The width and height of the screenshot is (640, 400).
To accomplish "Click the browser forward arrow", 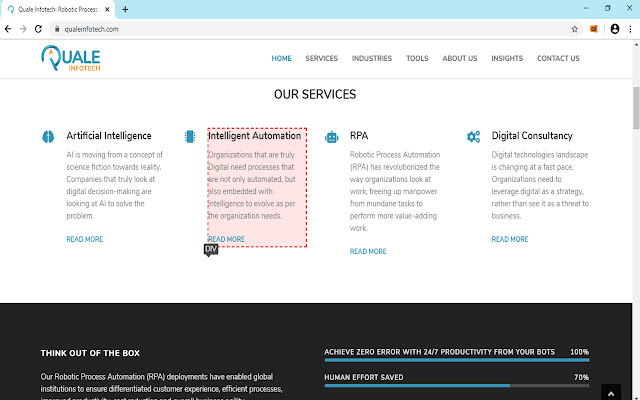I will tap(23, 29).
